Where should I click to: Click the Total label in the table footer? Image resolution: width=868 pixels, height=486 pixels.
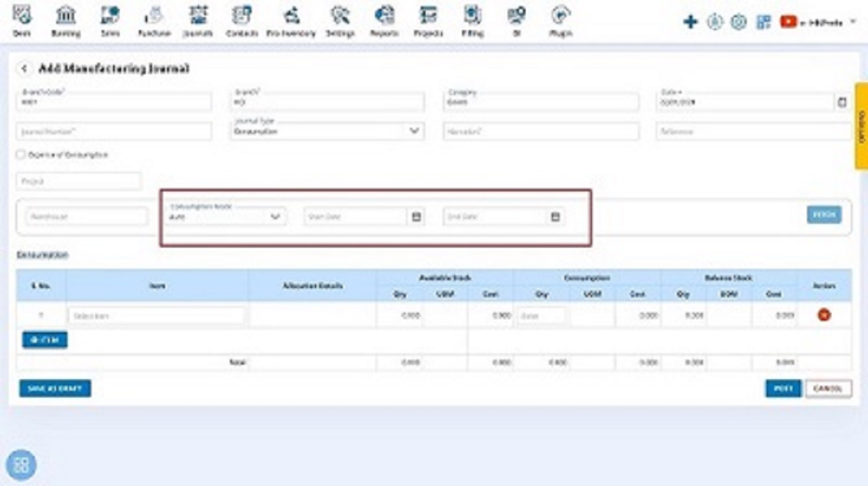pos(237,362)
